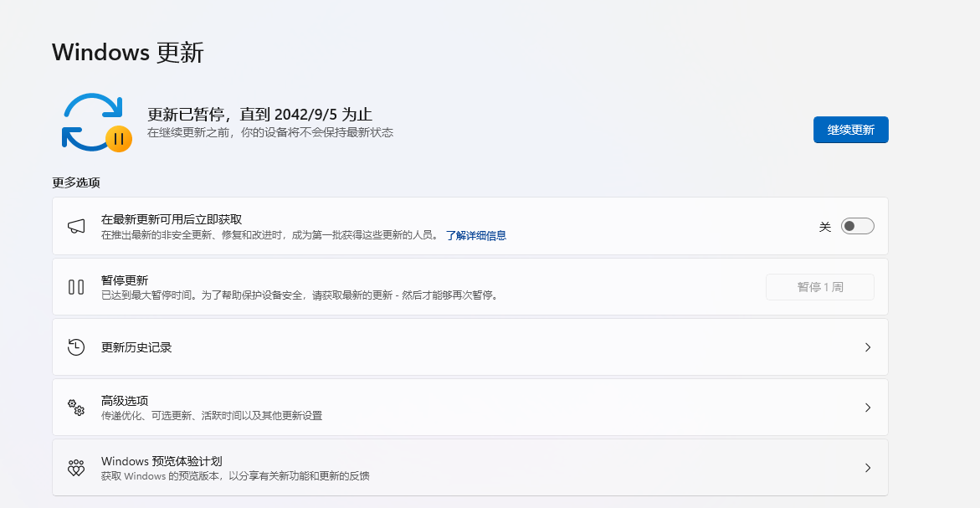Expand chevron on Windows 预览体验计划 row

click(x=868, y=467)
